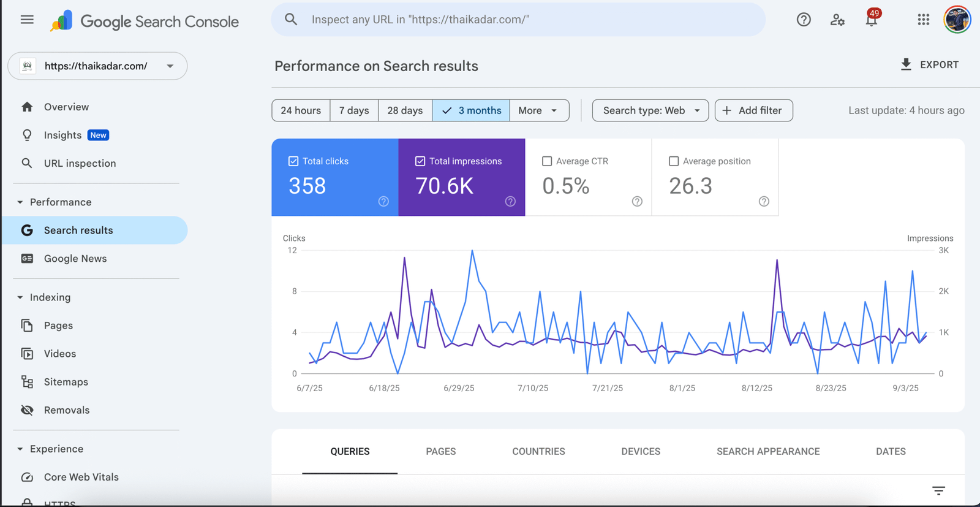Screen dimensions: 980x507
Task: Click the Total clicks 358 metric card
Action: (x=335, y=177)
